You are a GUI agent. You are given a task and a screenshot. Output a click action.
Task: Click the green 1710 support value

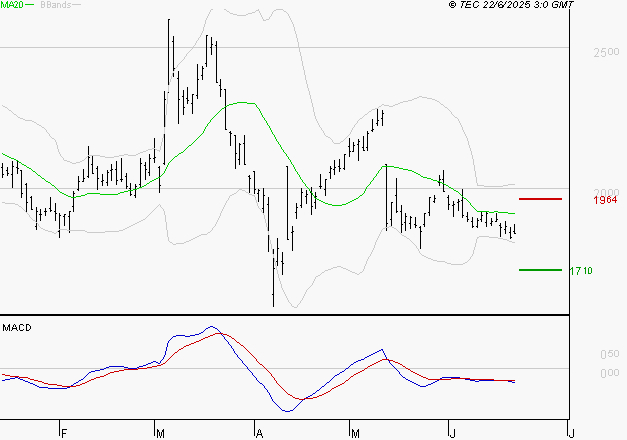[581, 271]
